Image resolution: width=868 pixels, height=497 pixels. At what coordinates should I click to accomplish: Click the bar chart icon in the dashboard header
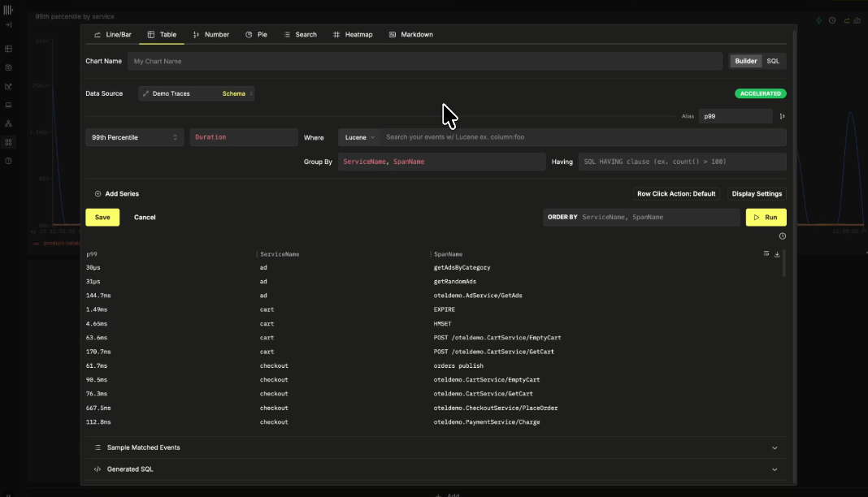click(857, 20)
